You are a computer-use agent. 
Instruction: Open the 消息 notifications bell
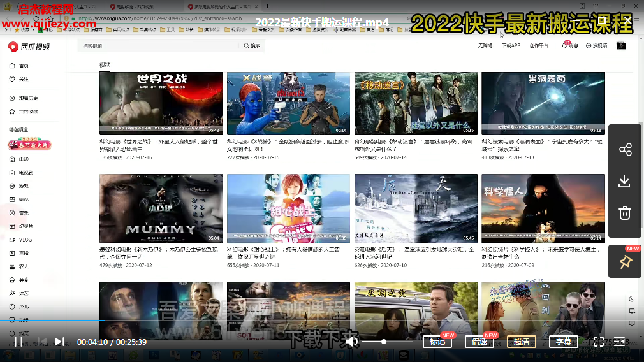tap(569, 45)
